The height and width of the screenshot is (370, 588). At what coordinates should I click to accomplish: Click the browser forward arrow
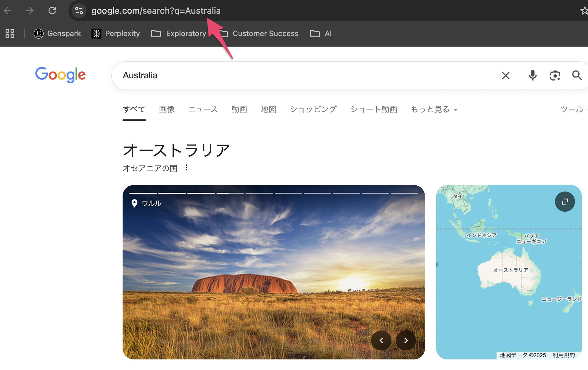pyautogui.click(x=30, y=11)
